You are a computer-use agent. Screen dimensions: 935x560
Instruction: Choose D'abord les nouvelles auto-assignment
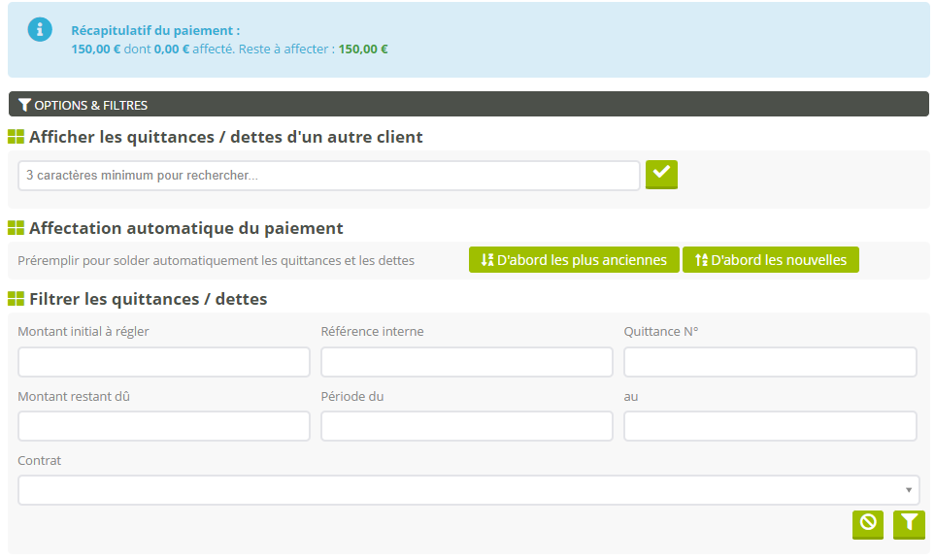770,260
